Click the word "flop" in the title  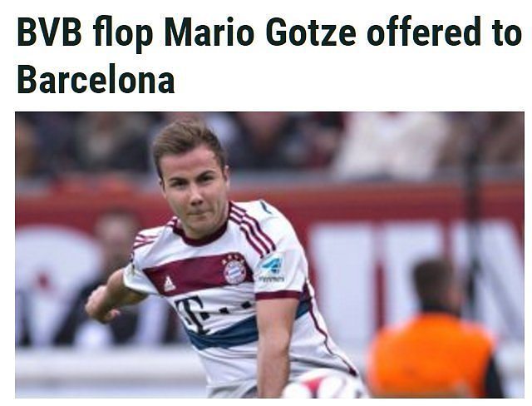[x=123, y=35]
